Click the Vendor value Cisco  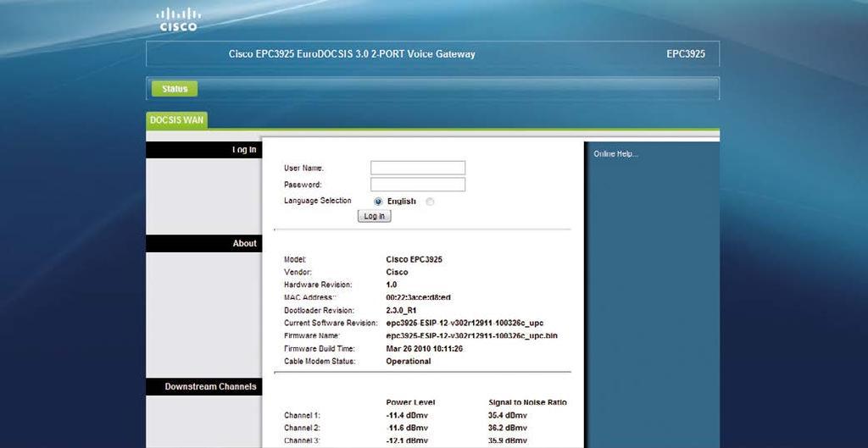397,272
